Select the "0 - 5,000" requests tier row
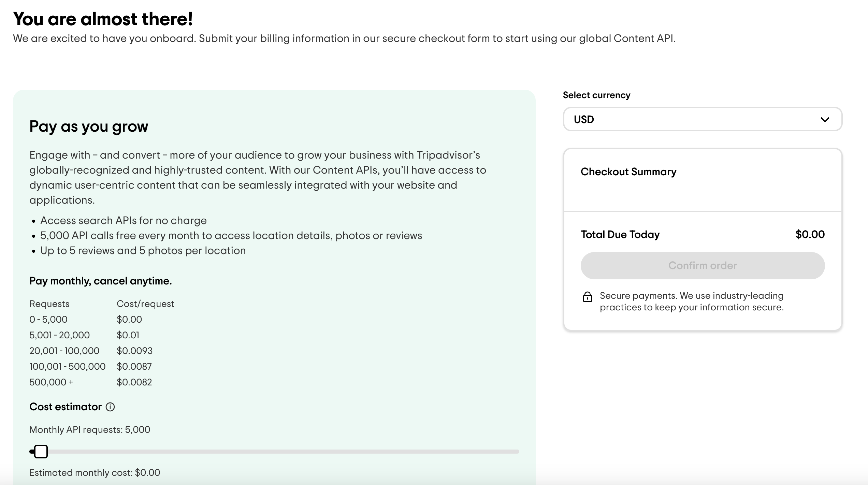Screen dimensions: 868x485 [48, 320]
